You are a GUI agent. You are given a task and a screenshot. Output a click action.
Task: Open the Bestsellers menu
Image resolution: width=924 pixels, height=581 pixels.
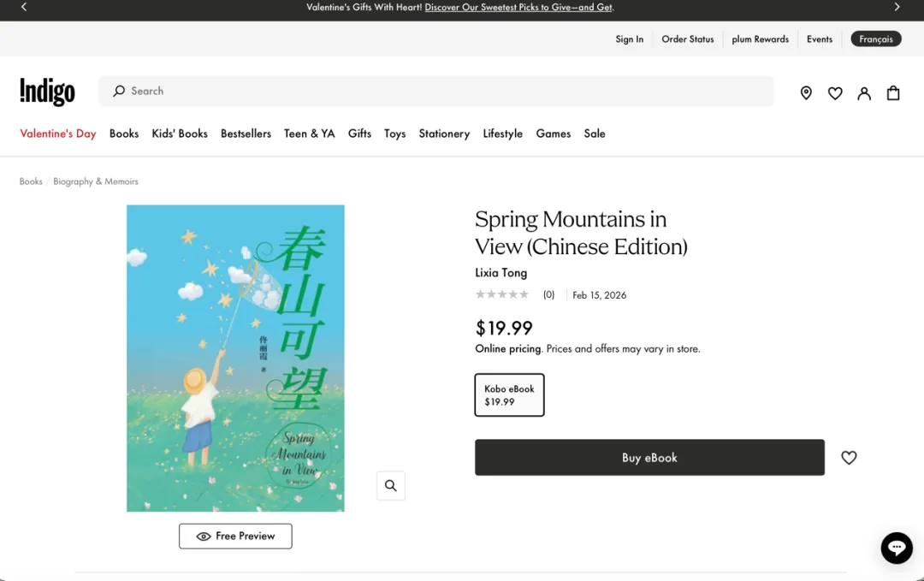tap(246, 133)
